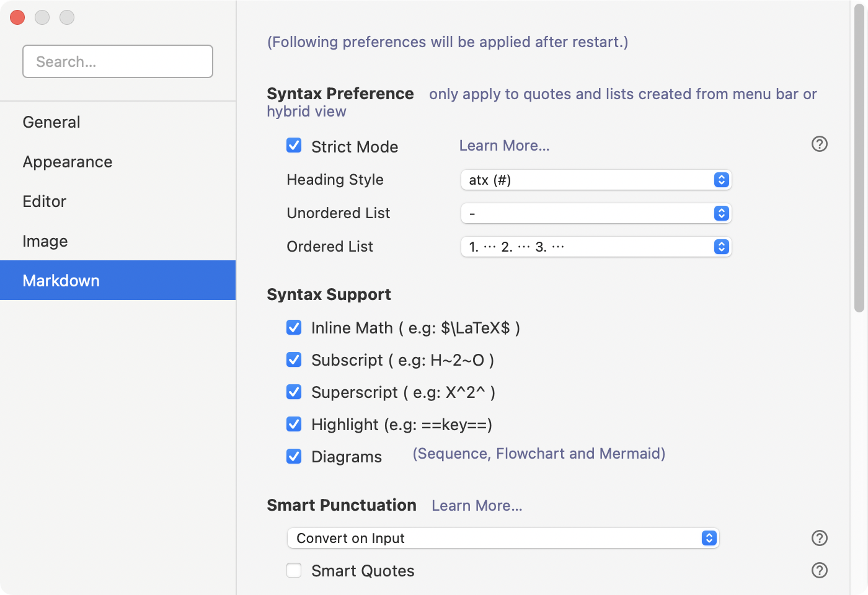The width and height of the screenshot is (868, 595).
Task: Disable the Strict Mode checkbox
Action: (294, 146)
